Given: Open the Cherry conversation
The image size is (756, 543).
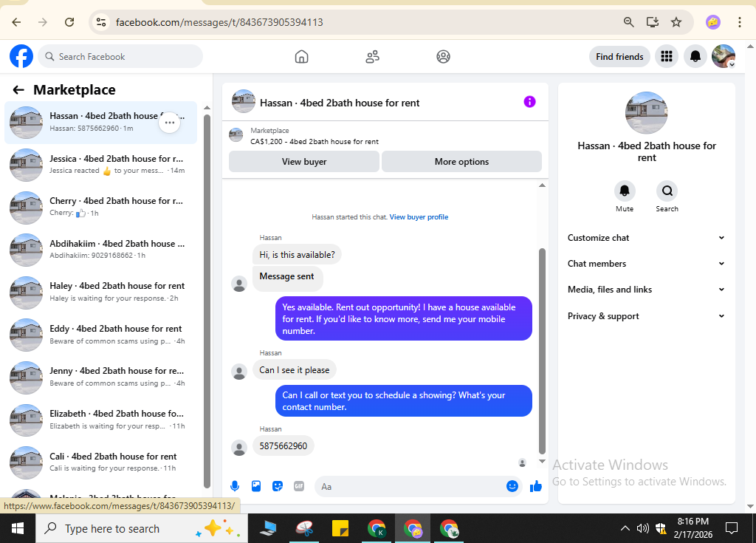Looking at the screenshot, I should 100,207.
